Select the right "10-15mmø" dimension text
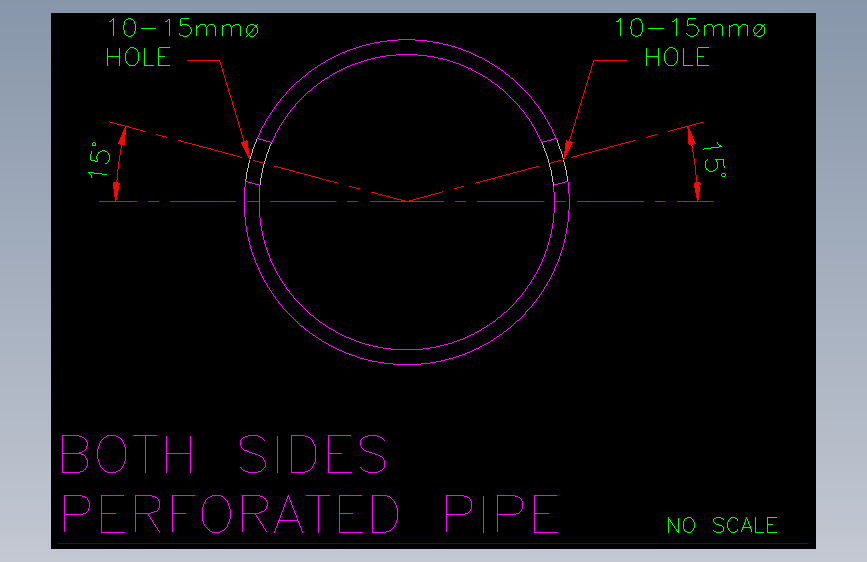867x562 pixels. pos(691,28)
